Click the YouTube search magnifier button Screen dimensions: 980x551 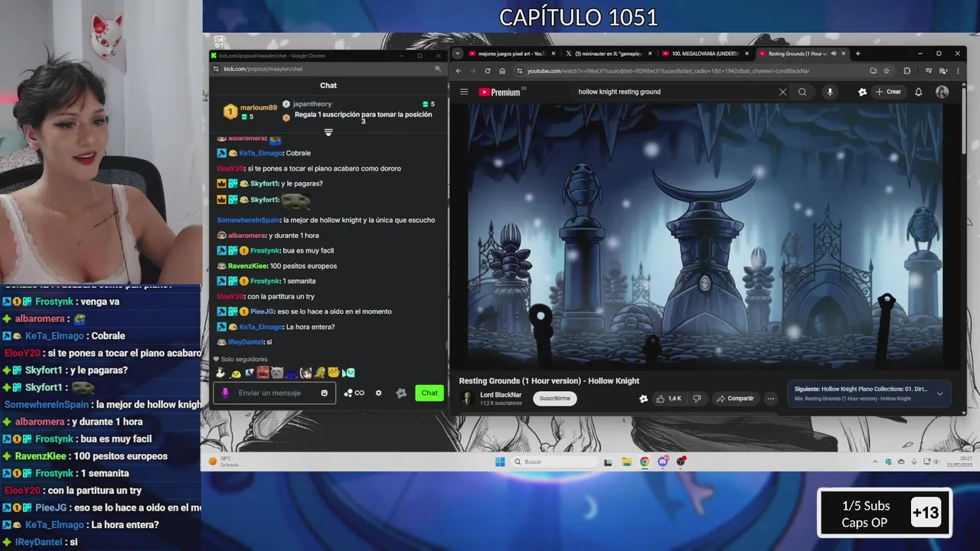click(x=802, y=92)
